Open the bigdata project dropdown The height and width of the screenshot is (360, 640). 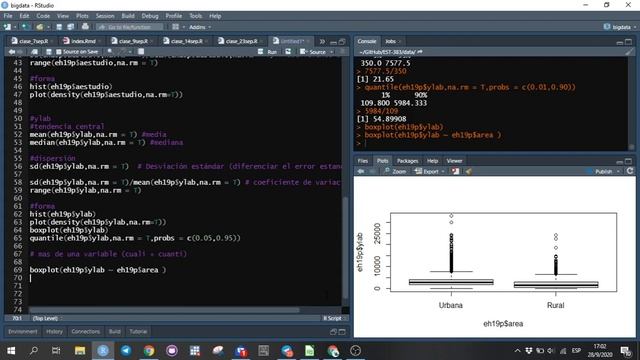coord(620,27)
